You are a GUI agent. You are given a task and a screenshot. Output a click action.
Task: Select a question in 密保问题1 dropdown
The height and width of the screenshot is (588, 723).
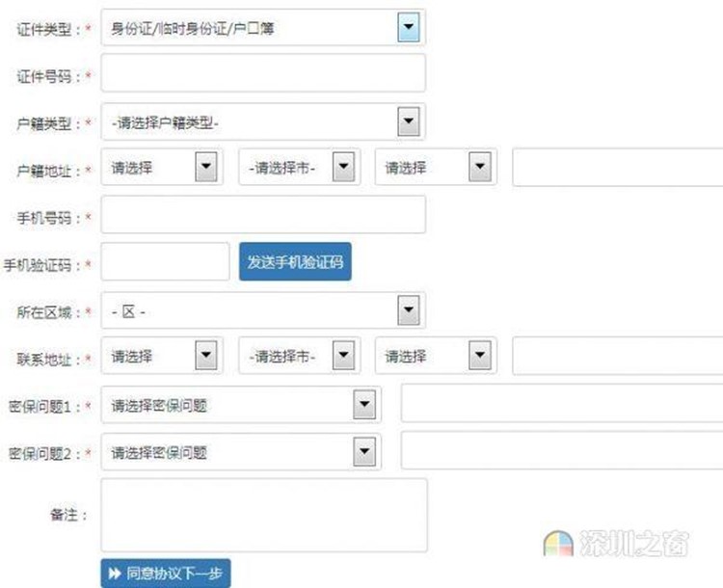pos(240,405)
